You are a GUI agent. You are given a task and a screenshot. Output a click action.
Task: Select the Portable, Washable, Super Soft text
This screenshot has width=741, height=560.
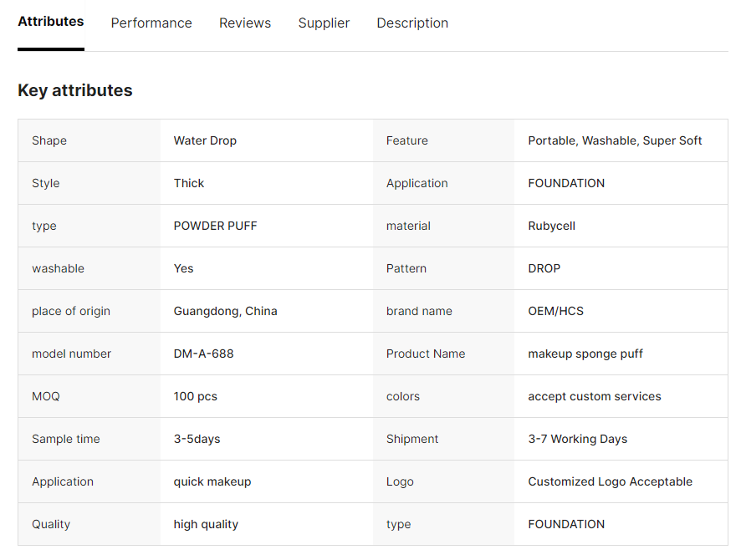coord(615,140)
